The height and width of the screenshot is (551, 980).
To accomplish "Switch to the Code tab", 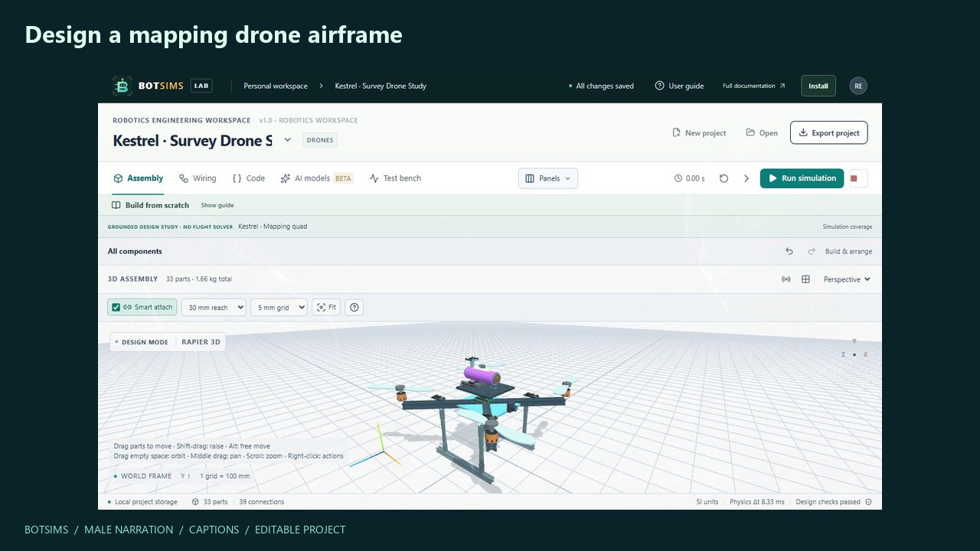I will tap(249, 178).
